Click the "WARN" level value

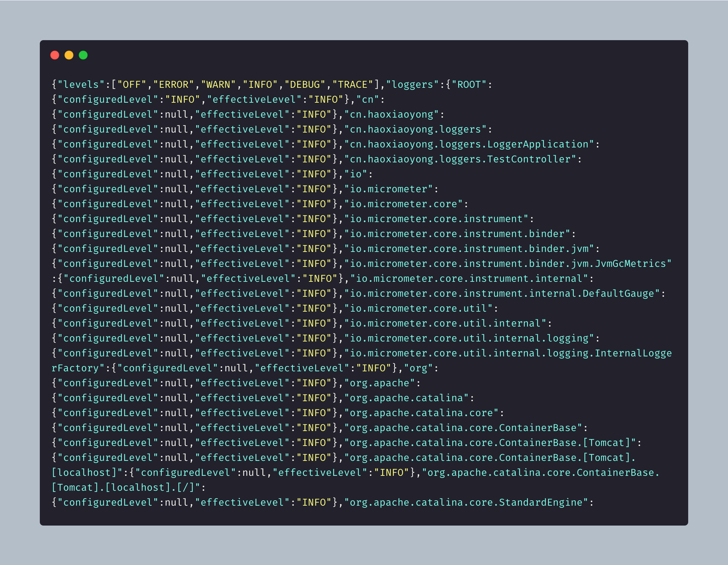[x=219, y=85]
